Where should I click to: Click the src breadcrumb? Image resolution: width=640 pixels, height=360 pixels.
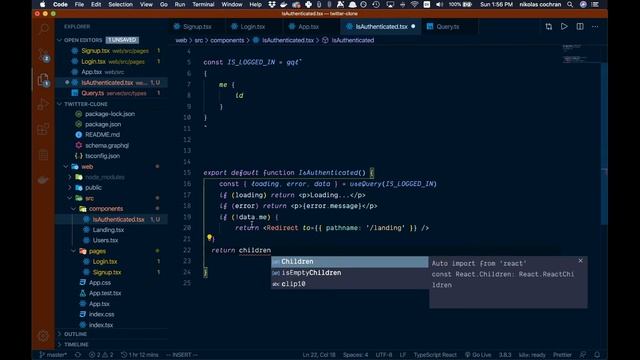point(199,40)
